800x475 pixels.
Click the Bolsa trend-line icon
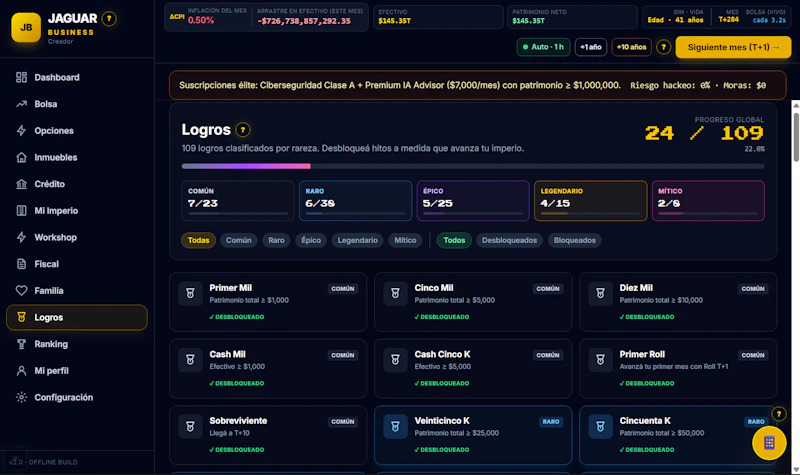pyautogui.click(x=21, y=104)
